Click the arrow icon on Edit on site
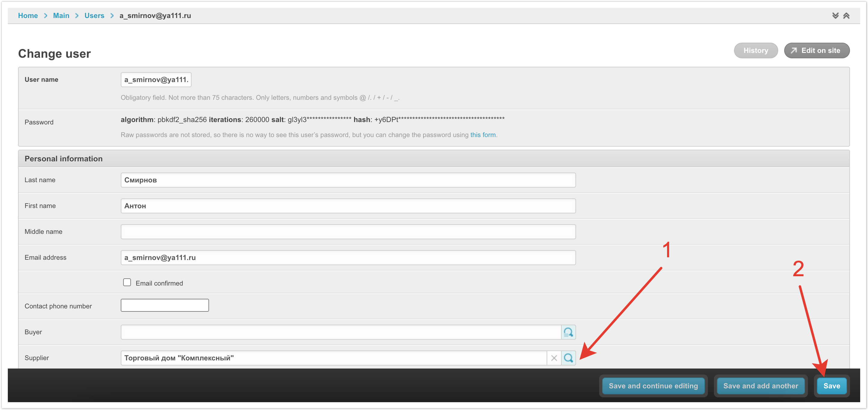Image resolution: width=868 pixels, height=410 pixels. pos(794,50)
